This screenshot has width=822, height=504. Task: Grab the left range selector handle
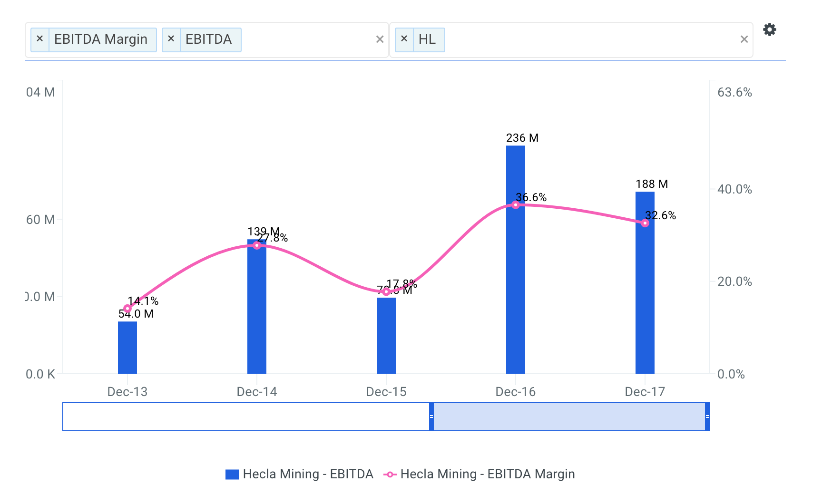[x=431, y=417]
